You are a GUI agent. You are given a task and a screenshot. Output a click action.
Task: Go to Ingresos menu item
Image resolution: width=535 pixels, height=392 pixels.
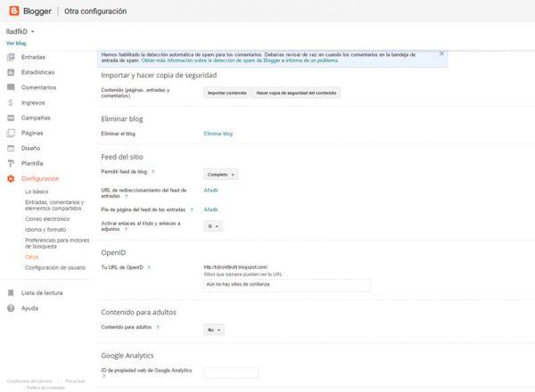[33, 102]
